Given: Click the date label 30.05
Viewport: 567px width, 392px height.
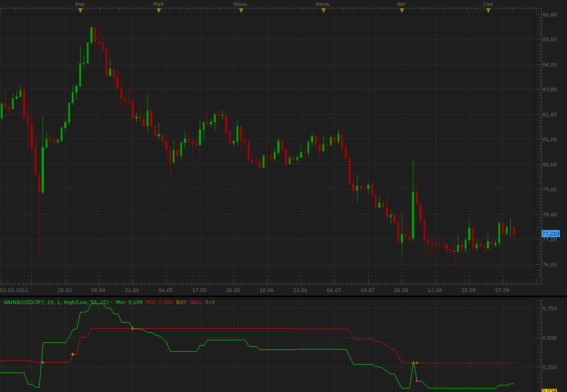Looking at the screenshot, I should 233,290.
